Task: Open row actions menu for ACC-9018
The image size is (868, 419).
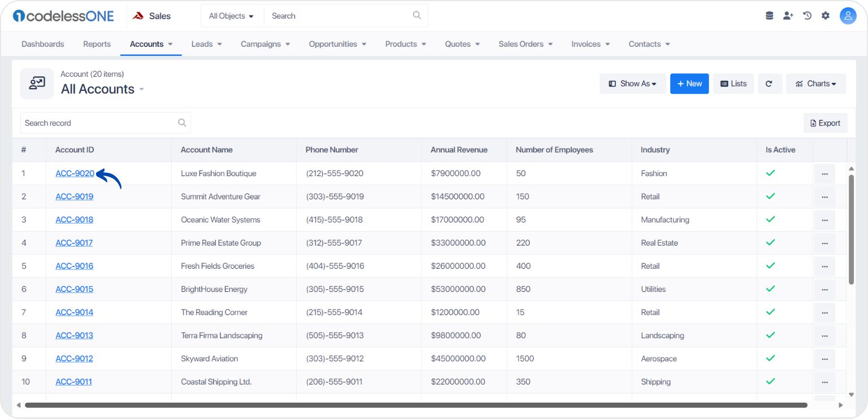Action: (x=824, y=220)
